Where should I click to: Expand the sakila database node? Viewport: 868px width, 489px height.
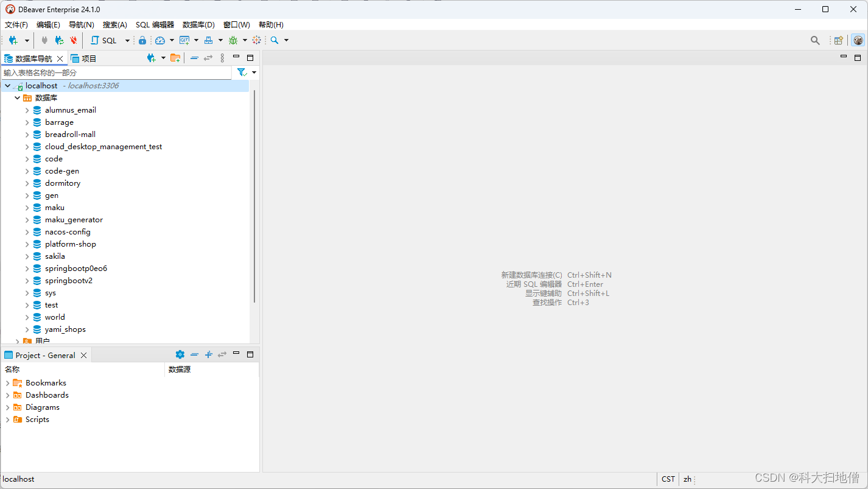27,256
